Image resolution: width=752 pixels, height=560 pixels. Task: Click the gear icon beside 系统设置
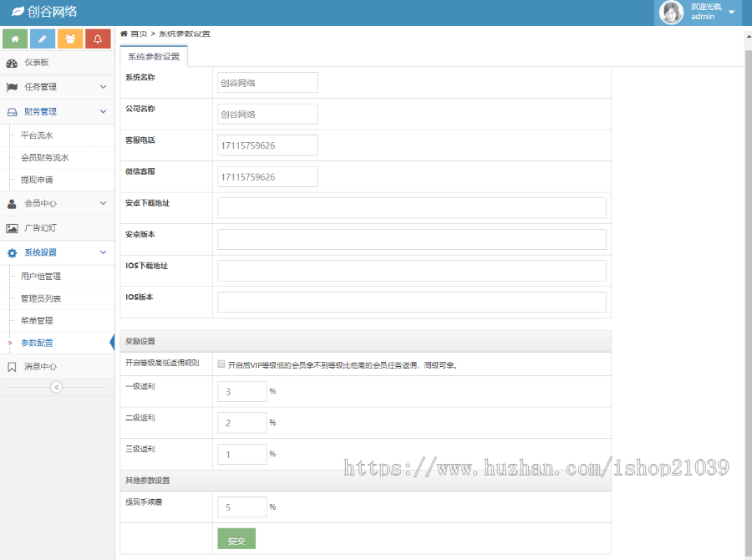12,253
